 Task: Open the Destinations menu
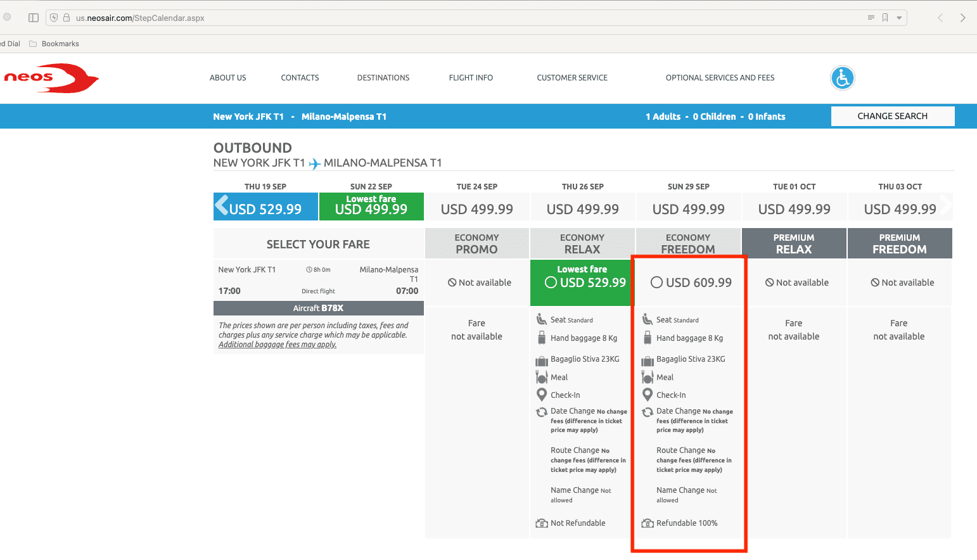pyautogui.click(x=383, y=78)
